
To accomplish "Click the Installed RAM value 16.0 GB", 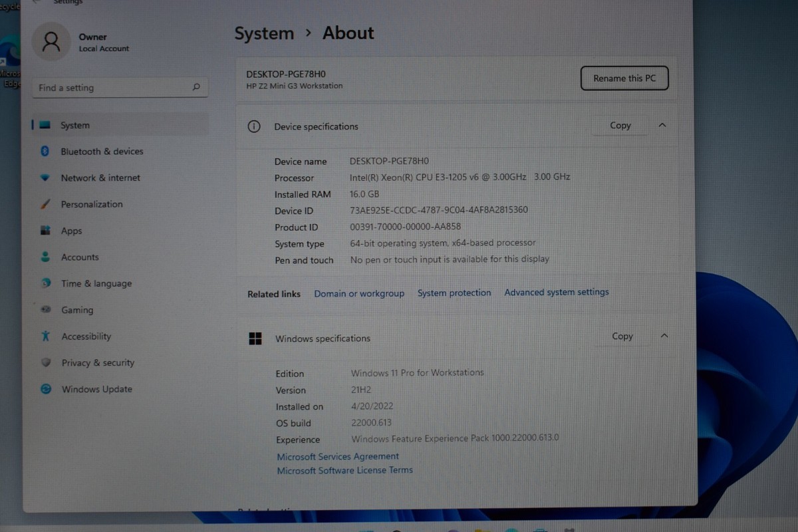I will (x=364, y=194).
